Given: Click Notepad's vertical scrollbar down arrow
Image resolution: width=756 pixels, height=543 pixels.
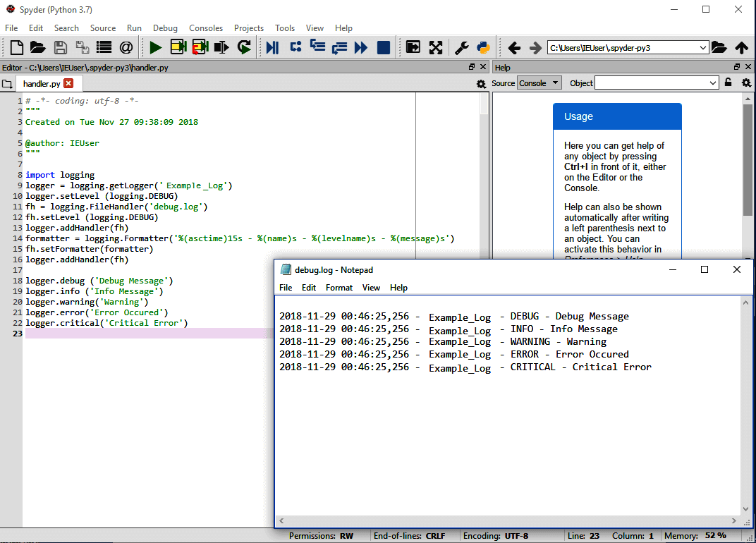Looking at the screenshot, I should coord(745,509).
